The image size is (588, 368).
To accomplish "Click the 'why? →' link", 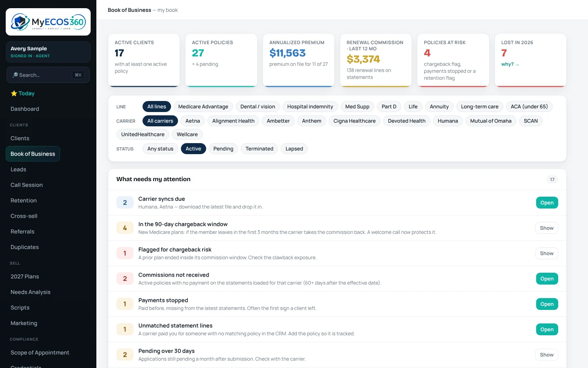I will coord(510,64).
